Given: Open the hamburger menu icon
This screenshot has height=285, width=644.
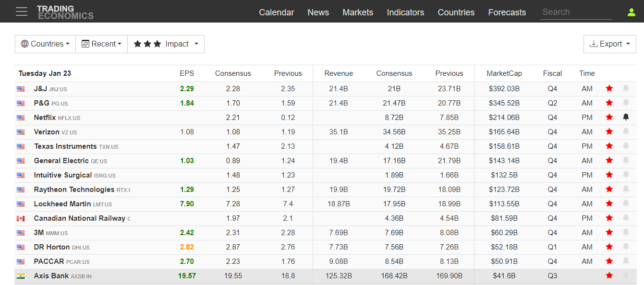Looking at the screenshot, I should [x=22, y=12].
